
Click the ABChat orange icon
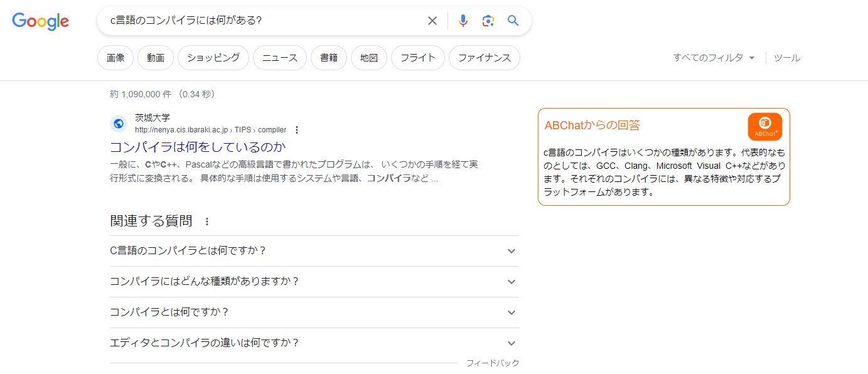click(764, 125)
